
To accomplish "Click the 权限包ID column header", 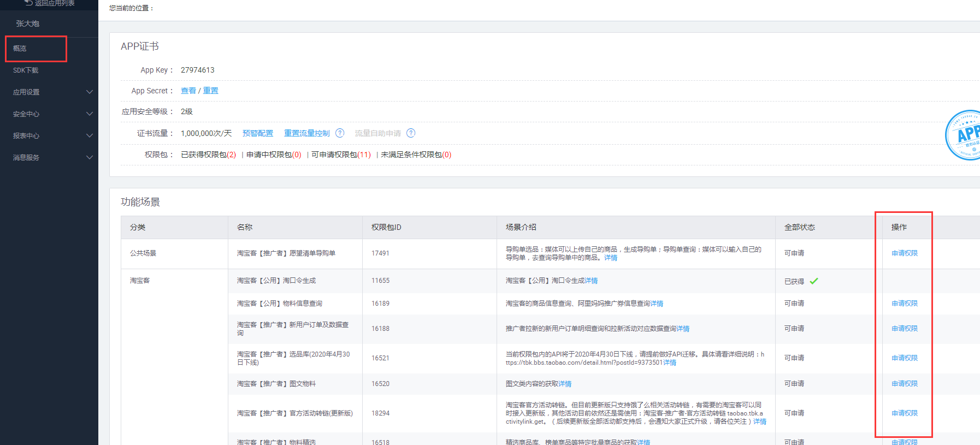I will pyautogui.click(x=386, y=227).
